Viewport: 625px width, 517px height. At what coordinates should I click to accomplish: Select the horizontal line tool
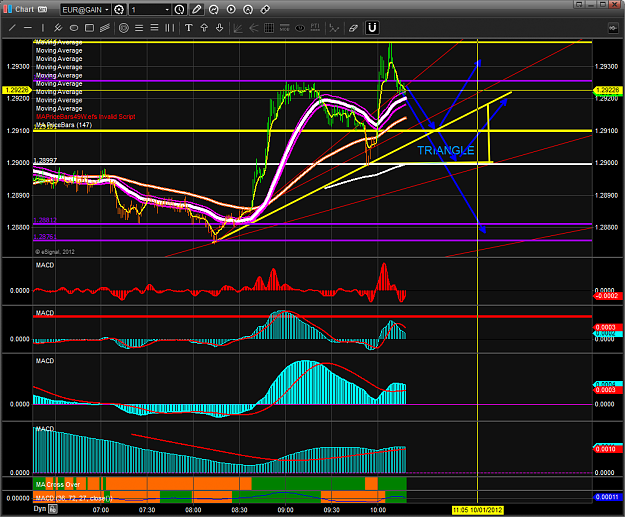(28, 28)
